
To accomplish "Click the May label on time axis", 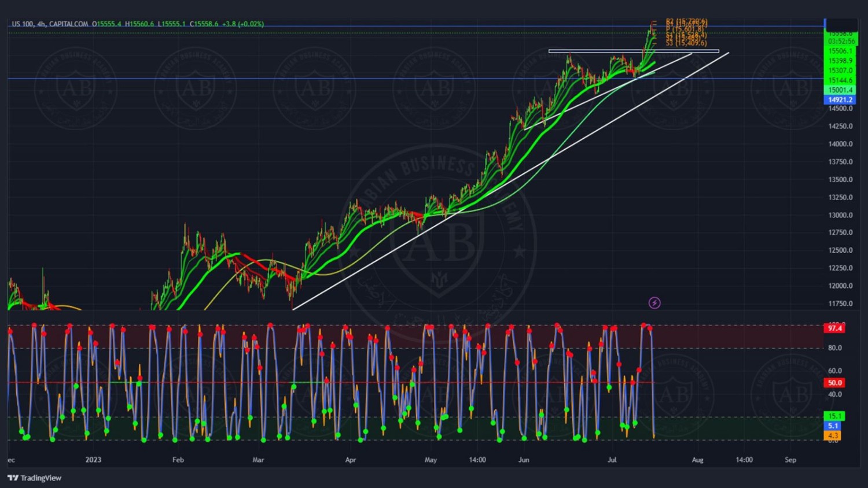I will point(431,460).
